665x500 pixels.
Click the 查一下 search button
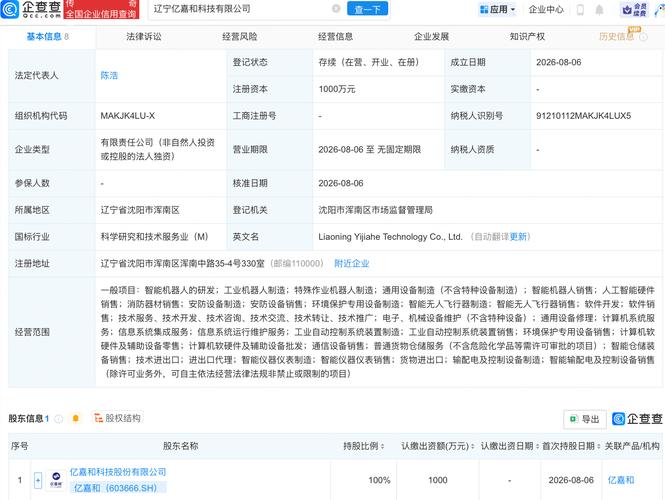click(367, 9)
